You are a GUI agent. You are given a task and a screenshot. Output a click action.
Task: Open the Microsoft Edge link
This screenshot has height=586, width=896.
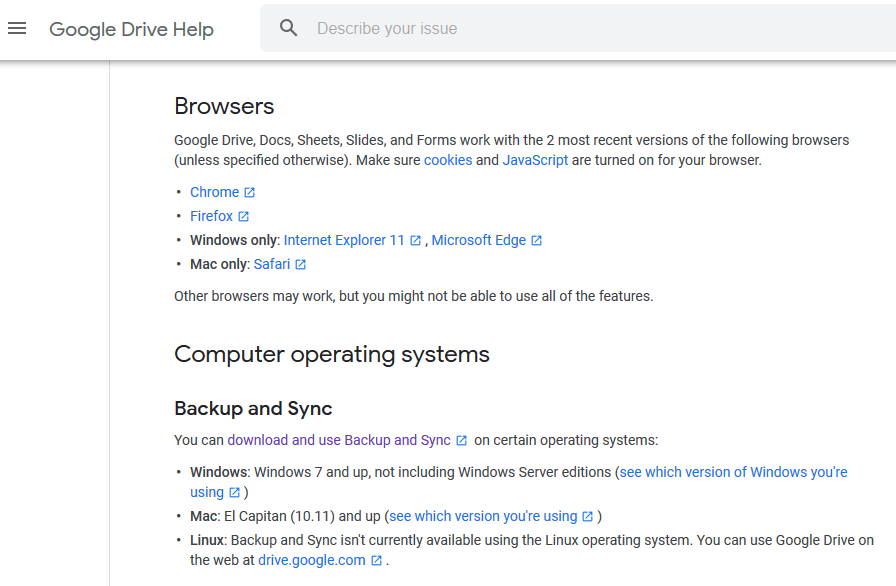click(478, 240)
